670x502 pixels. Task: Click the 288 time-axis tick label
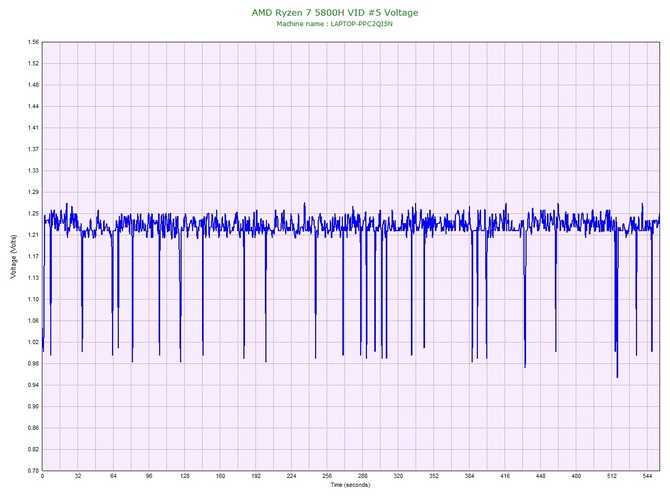(362, 476)
